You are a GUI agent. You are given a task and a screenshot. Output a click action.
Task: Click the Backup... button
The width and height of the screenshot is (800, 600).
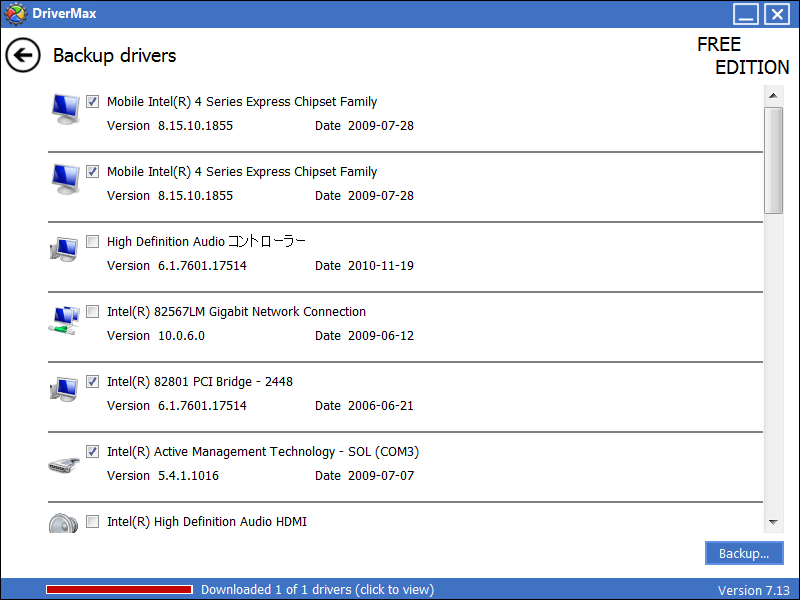(744, 553)
